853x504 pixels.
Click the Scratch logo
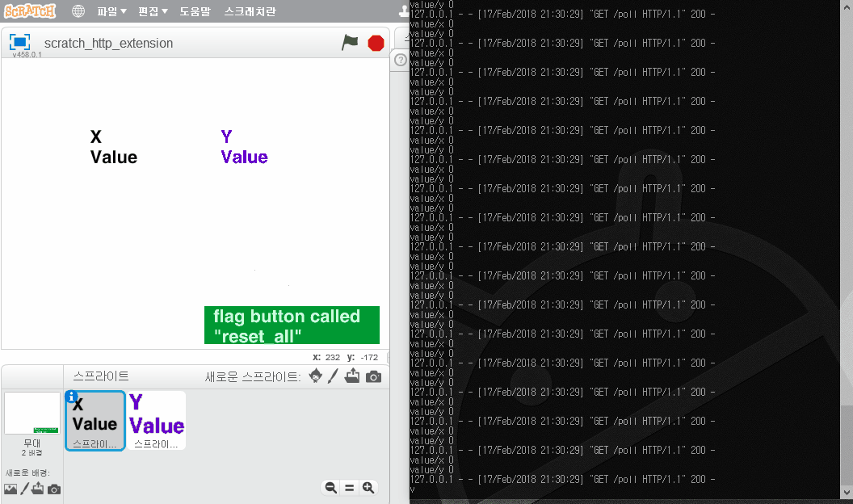pyautogui.click(x=30, y=10)
